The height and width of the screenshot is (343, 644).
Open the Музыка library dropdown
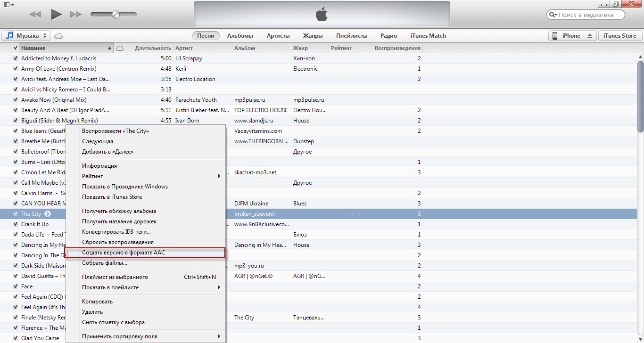26,36
